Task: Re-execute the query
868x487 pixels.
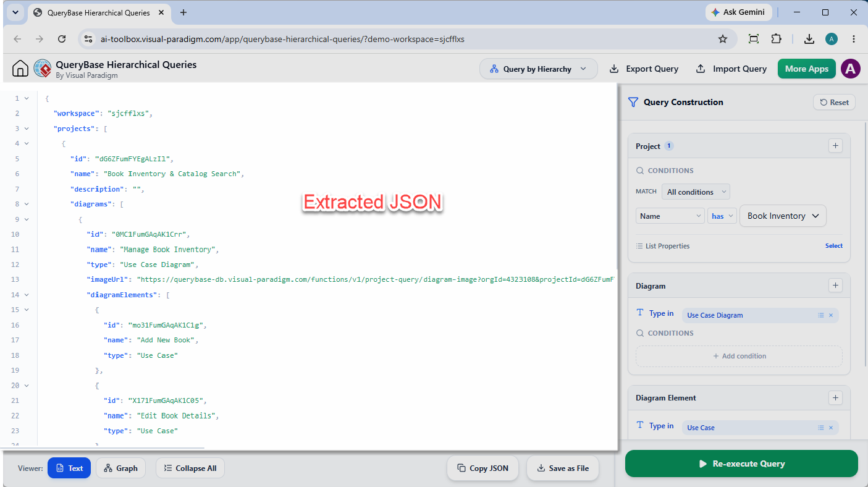Action: click(741, 464)
